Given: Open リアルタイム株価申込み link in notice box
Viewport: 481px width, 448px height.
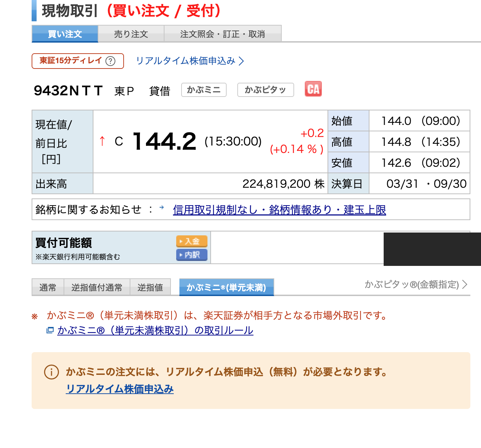Looking at the screenshot, I should pyautogui.click(x=120, y=389).
